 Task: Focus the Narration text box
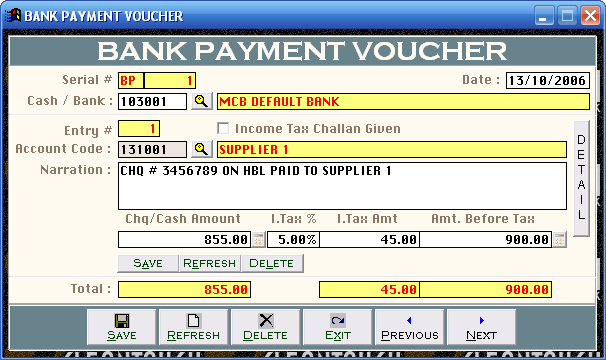click(x=342, y=186)
